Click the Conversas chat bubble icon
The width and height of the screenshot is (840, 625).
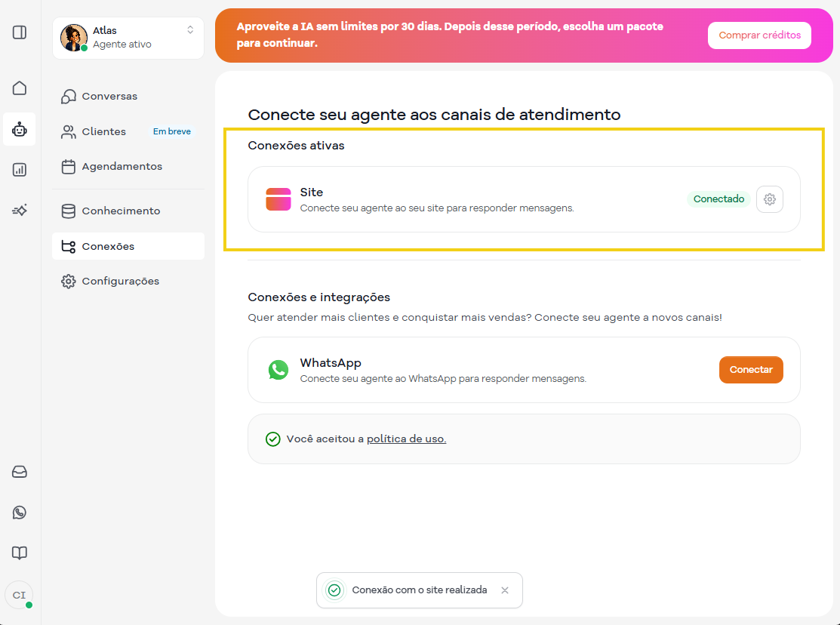click(69, 97)
